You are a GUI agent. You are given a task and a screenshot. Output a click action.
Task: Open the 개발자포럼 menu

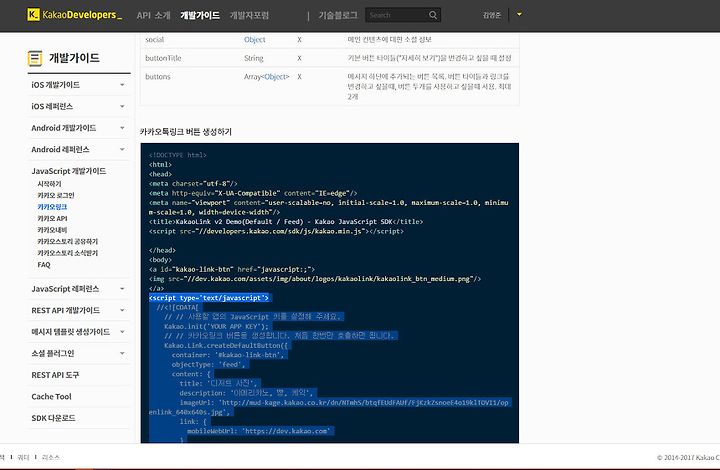click(249, 15)
